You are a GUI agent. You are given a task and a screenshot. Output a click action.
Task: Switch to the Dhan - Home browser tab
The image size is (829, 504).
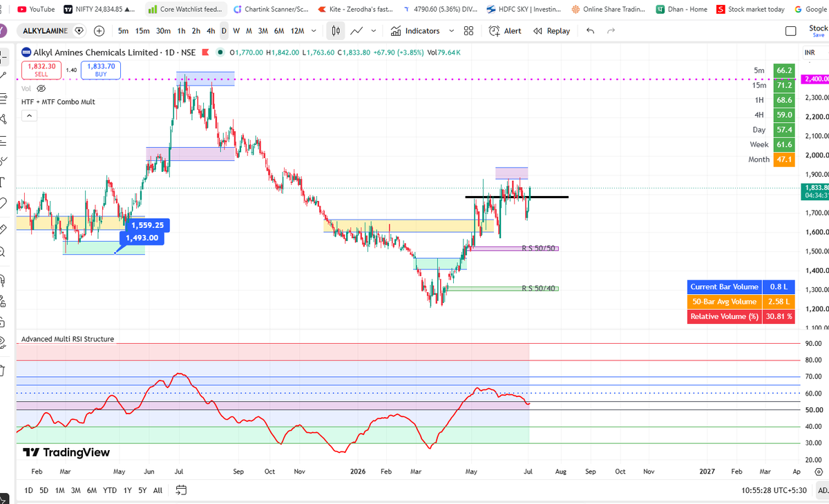click(680, 9)
